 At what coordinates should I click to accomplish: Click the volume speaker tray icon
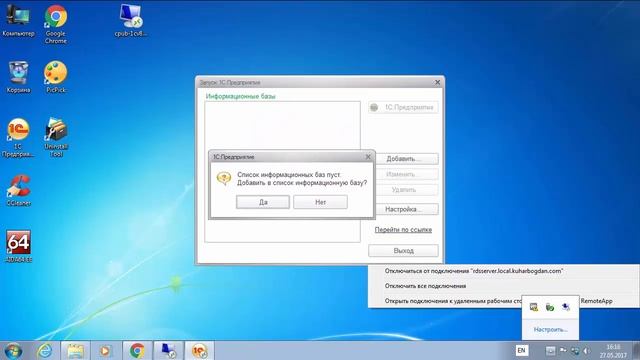pyautogui.click(x=587, y=351)
